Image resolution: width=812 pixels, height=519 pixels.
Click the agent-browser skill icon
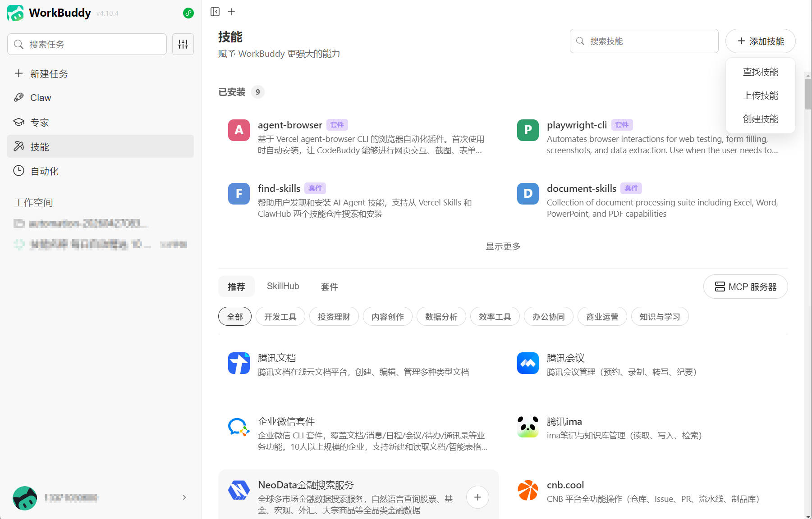tap(239, 130)
